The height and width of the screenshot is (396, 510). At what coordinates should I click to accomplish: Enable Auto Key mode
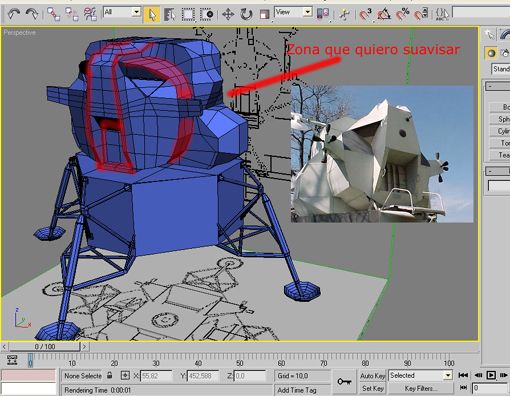[x=372, y=376]
